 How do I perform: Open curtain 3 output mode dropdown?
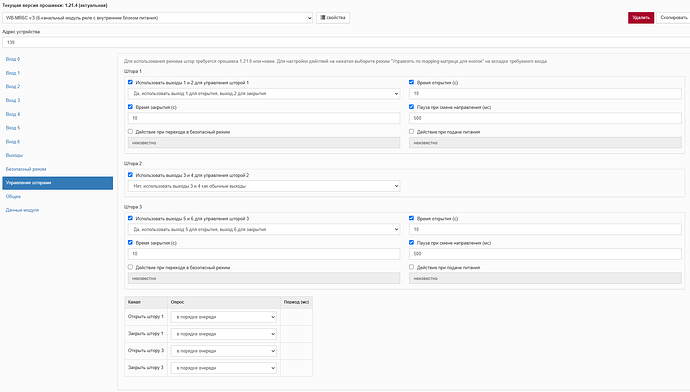pos(264,229)
